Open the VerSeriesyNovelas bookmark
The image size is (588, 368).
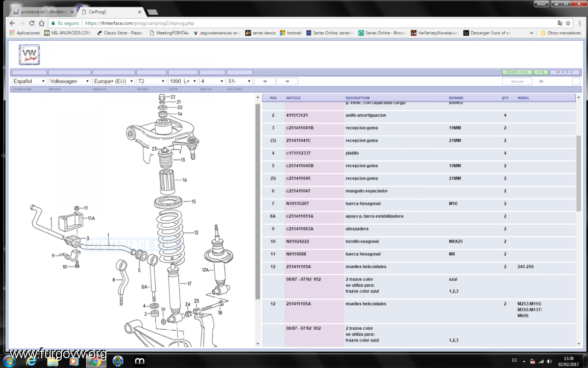coord(435,33)
